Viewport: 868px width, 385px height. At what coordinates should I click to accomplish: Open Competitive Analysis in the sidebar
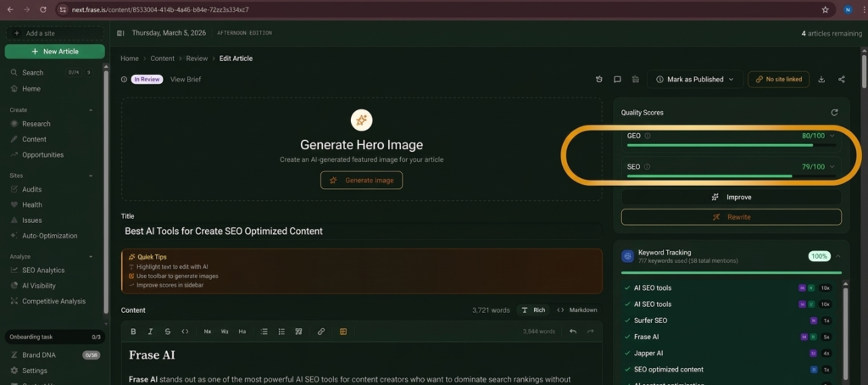(x=53, y=301)
